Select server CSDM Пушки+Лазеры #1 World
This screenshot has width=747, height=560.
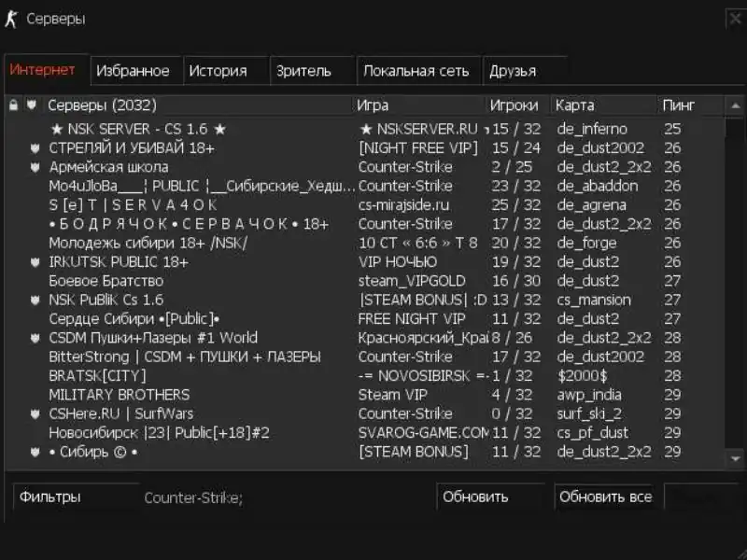(x=364, y=338)
